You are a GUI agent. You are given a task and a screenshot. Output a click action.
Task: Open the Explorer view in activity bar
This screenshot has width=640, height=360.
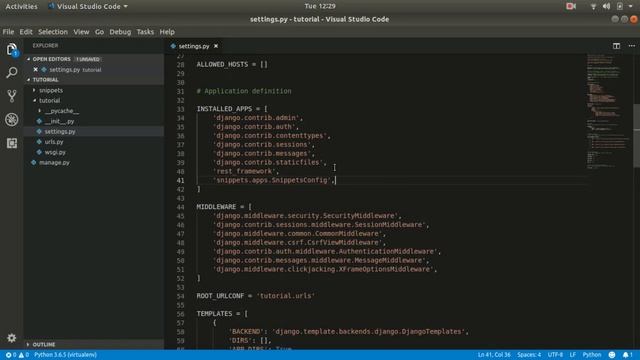point(12,49)
